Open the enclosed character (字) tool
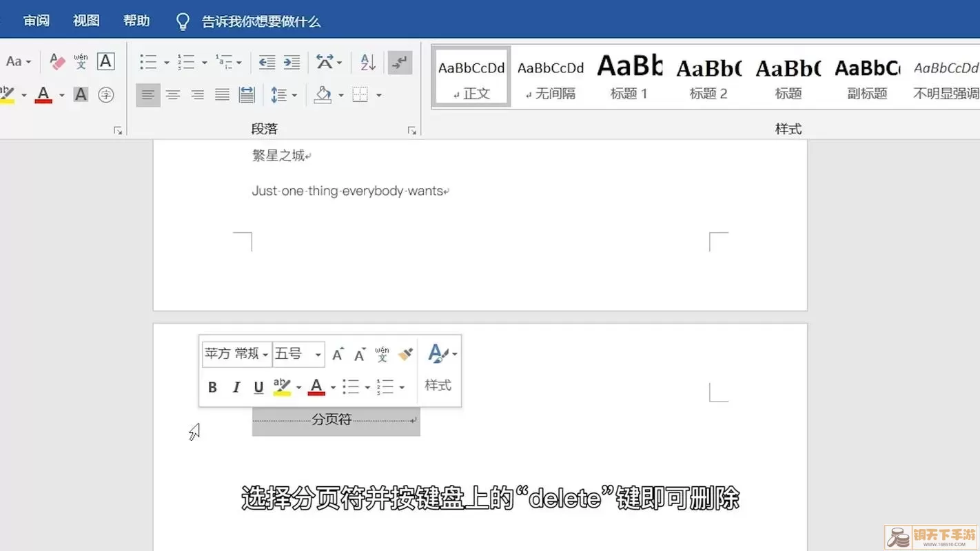 (105, 94)
